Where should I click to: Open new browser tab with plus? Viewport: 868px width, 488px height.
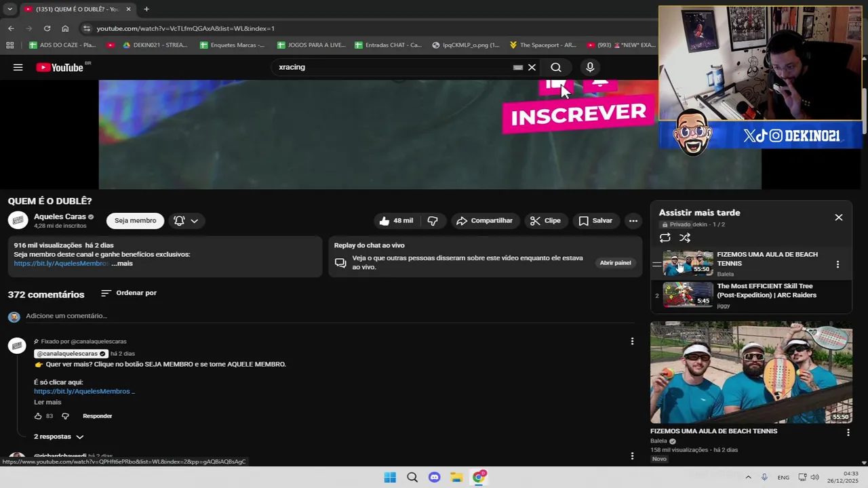[x=146, y=9]
